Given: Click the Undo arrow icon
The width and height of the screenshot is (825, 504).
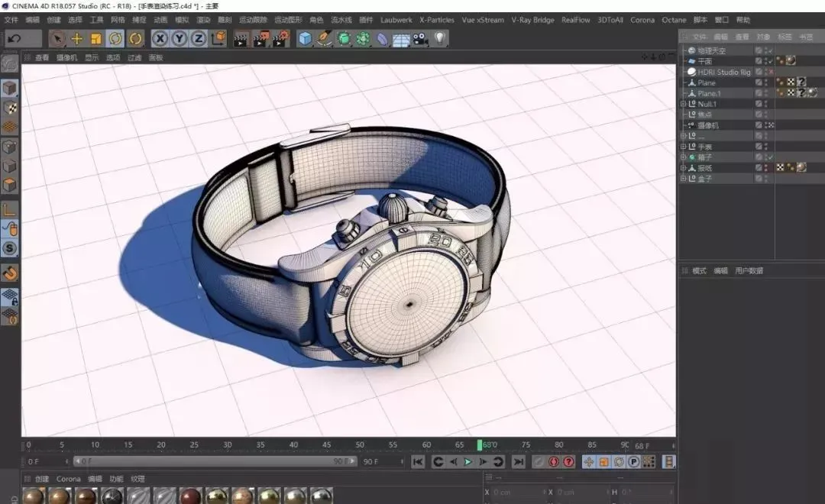Looking at the screenshot, I should 15,38.
